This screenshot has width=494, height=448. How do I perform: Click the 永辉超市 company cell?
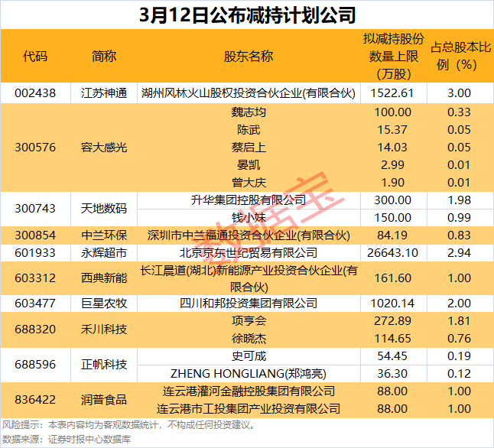click(x=104, y=251)
